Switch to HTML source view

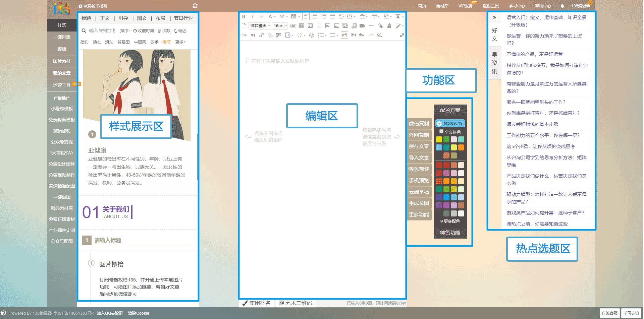click(244, 35)
